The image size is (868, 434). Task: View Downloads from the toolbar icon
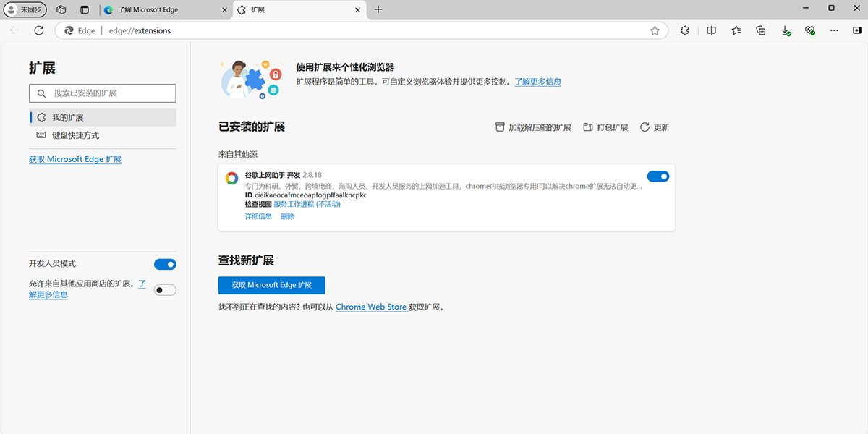pos(786,30)
